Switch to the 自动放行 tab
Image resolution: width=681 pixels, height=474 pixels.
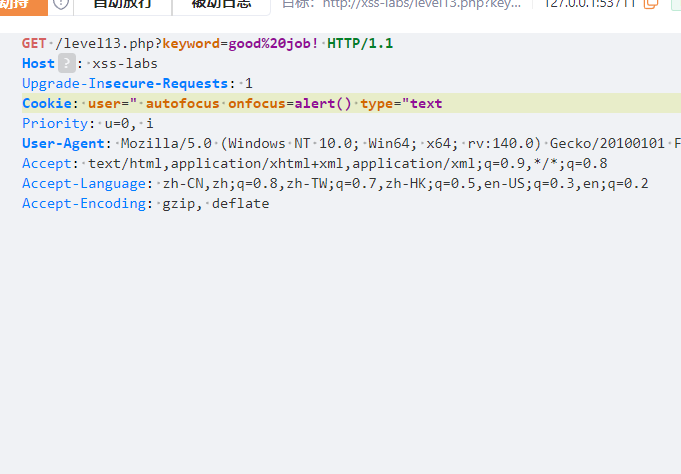pos(122,4)
